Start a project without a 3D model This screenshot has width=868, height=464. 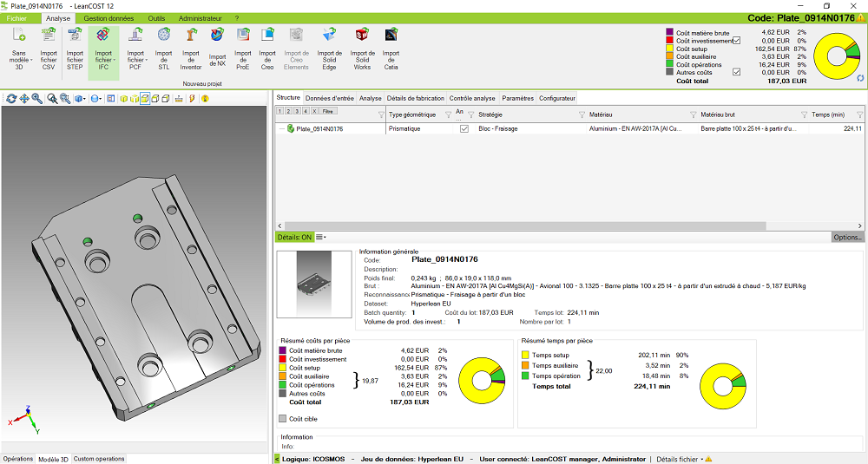(19, 49)
